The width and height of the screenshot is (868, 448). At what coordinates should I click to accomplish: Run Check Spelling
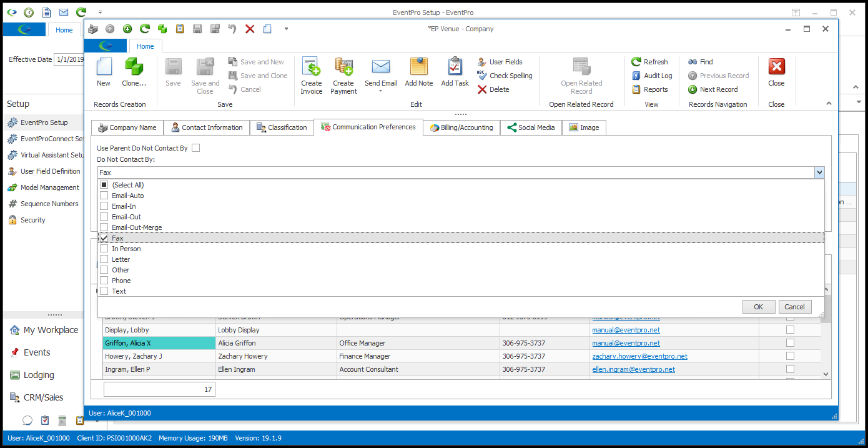pyautogui.click(x=505, y=76)
